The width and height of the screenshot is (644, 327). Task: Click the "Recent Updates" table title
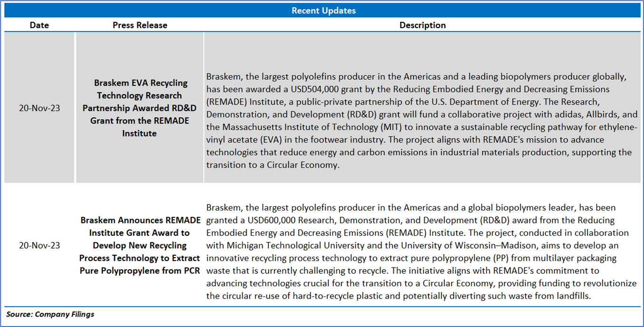click(323, 10)
